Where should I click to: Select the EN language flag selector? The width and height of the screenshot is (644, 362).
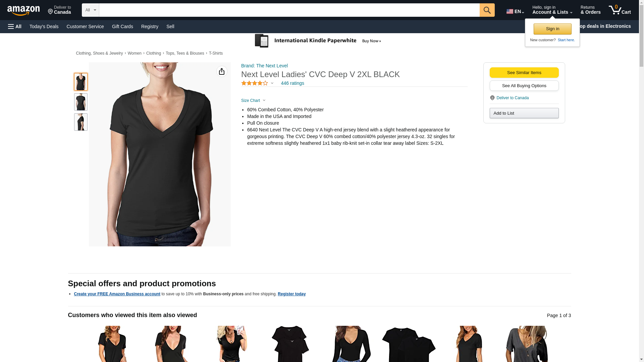pos(515,11)
